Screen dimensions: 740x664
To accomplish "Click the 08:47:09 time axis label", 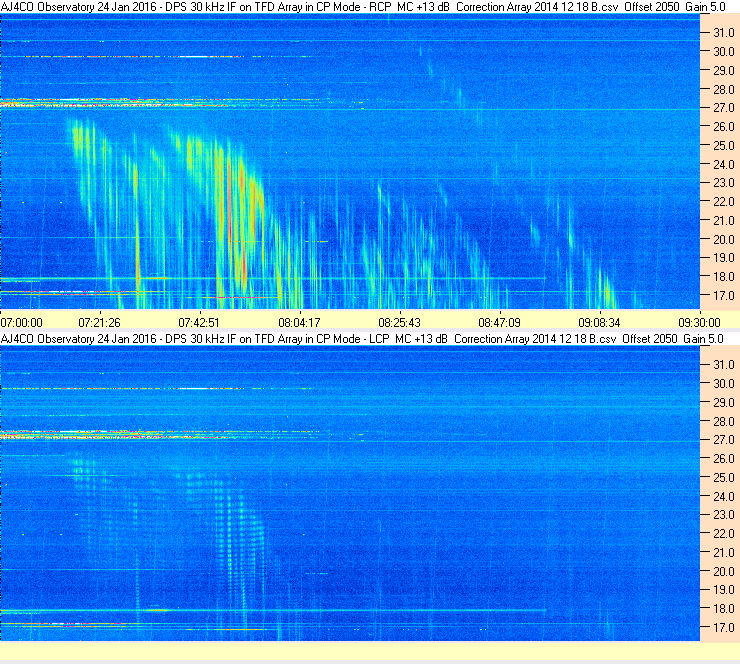I will [x=499, y=323].
